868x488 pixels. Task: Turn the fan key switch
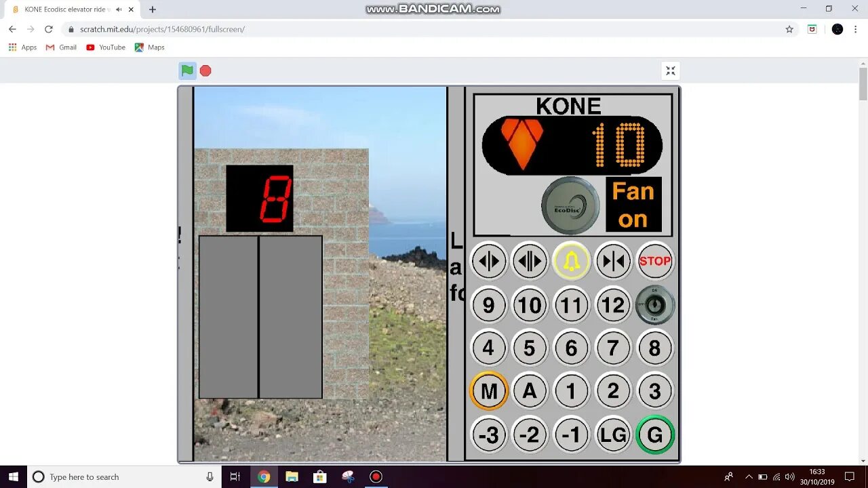(x=655, y=305)
